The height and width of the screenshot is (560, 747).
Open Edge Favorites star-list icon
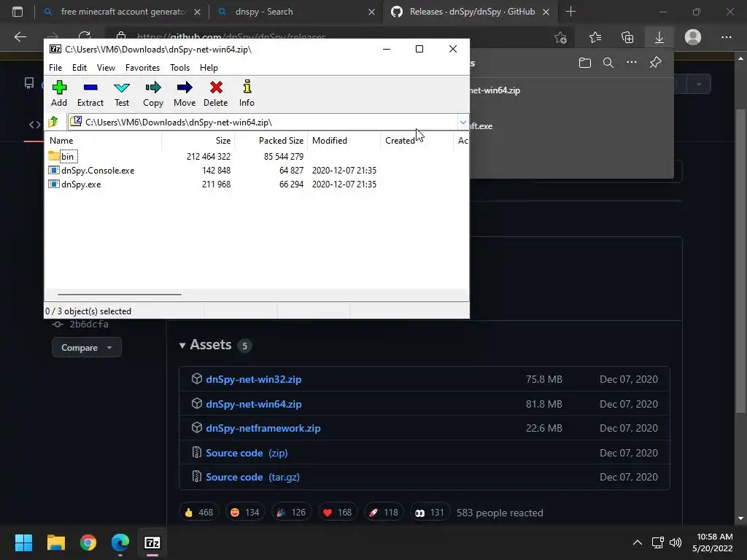[595, 37]
